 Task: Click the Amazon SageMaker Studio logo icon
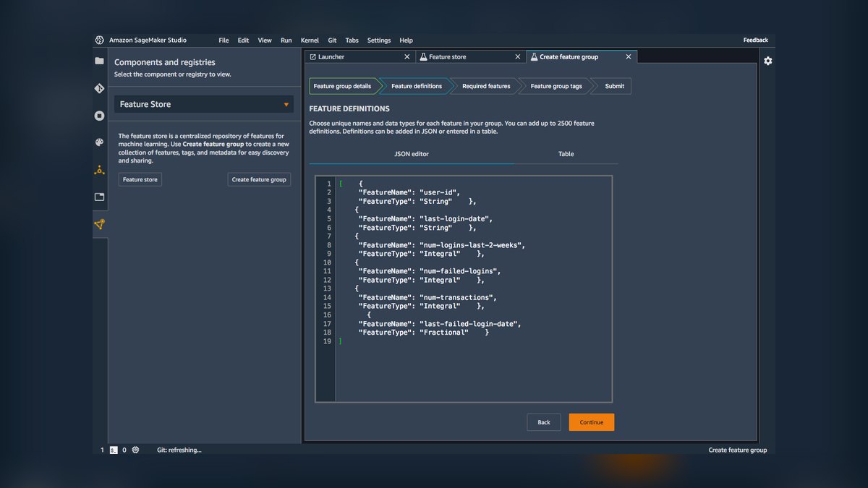pos(100,40)
